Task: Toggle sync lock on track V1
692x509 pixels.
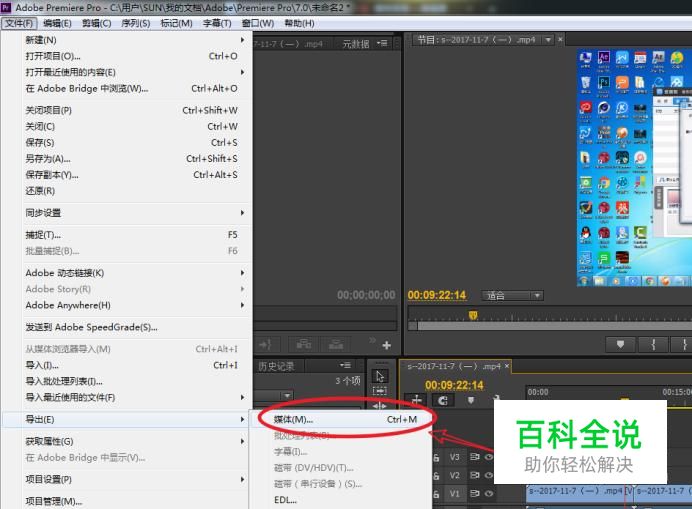Action: pyautogui.click(x=474, y=493)
